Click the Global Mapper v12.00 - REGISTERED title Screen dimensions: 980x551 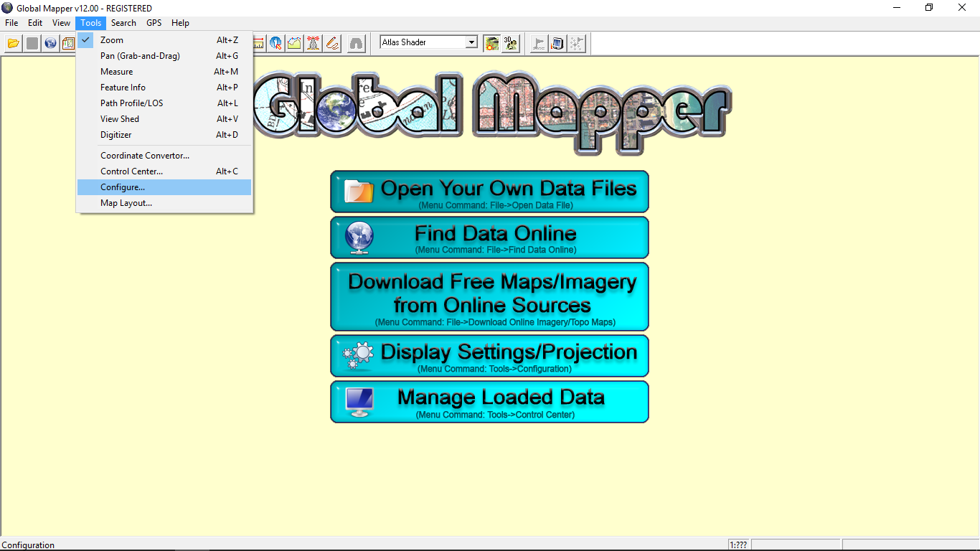pyautogui.click(x=85, y=8)
